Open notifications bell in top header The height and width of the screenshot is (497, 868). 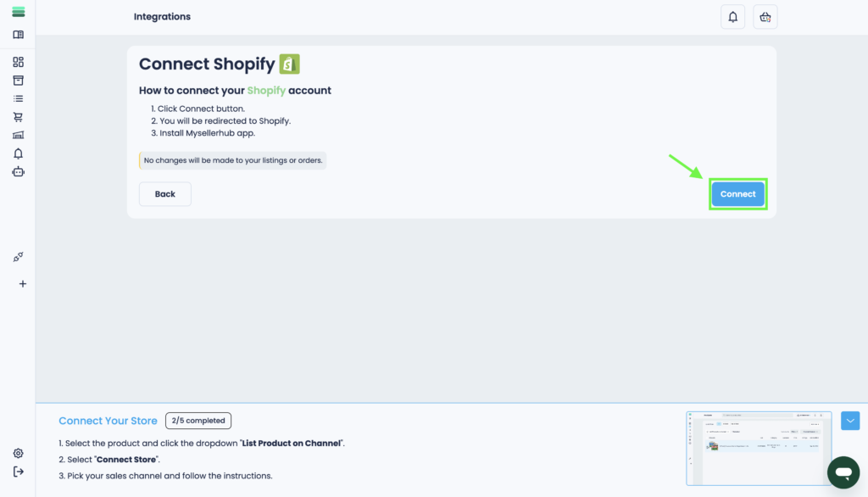pos(732,17)
